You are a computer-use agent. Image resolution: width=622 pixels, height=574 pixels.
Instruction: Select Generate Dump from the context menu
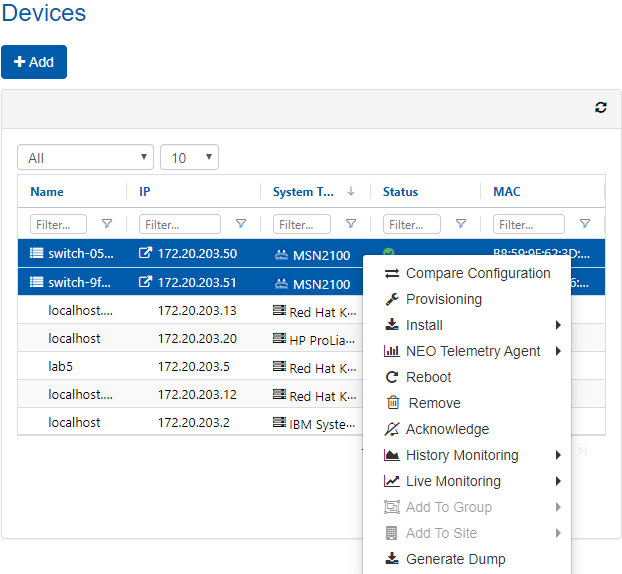[455, 559]
